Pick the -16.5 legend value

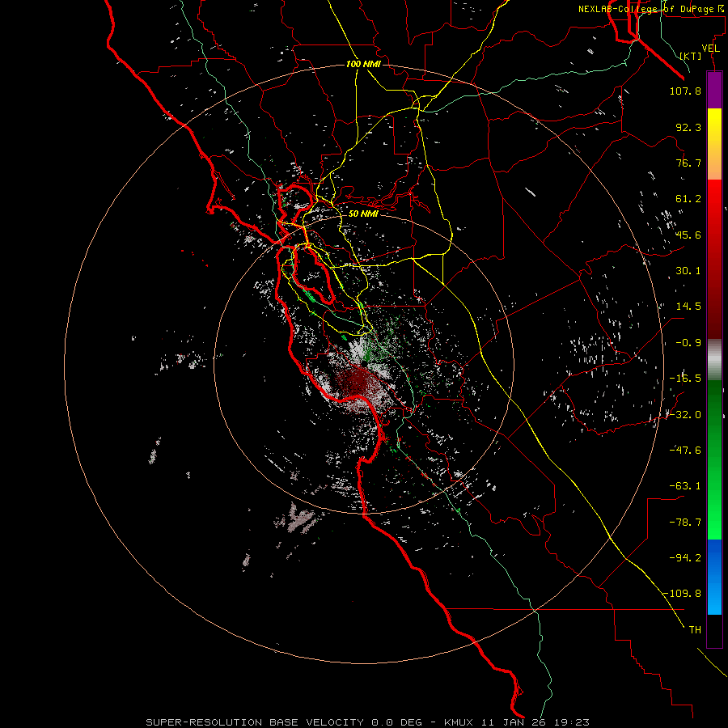[x=685, y=379]
